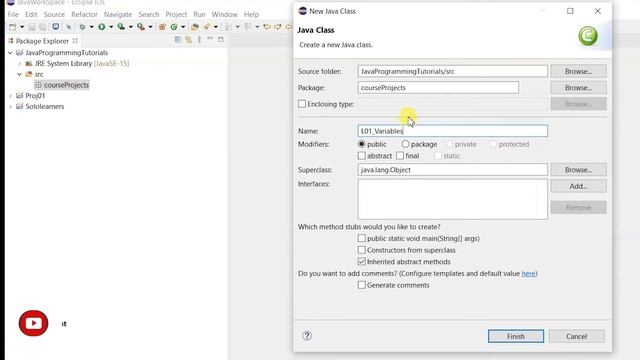
Task: Open the terminal/console toolbar icon
Action: (56, 27)
